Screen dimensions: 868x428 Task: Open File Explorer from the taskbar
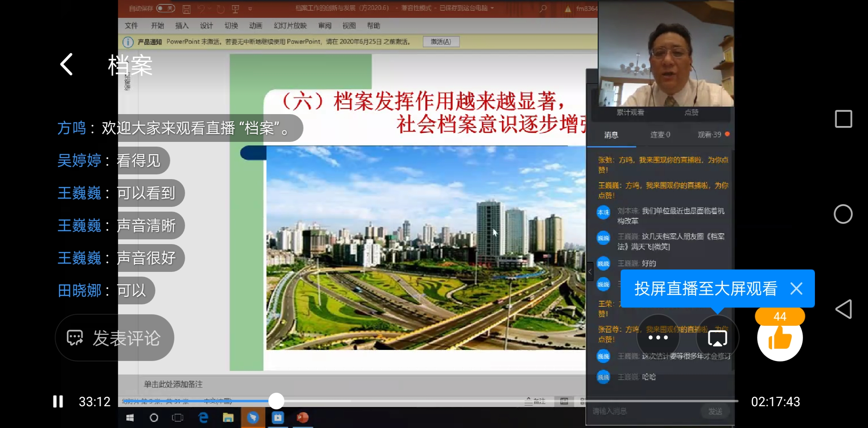[228, 418]
